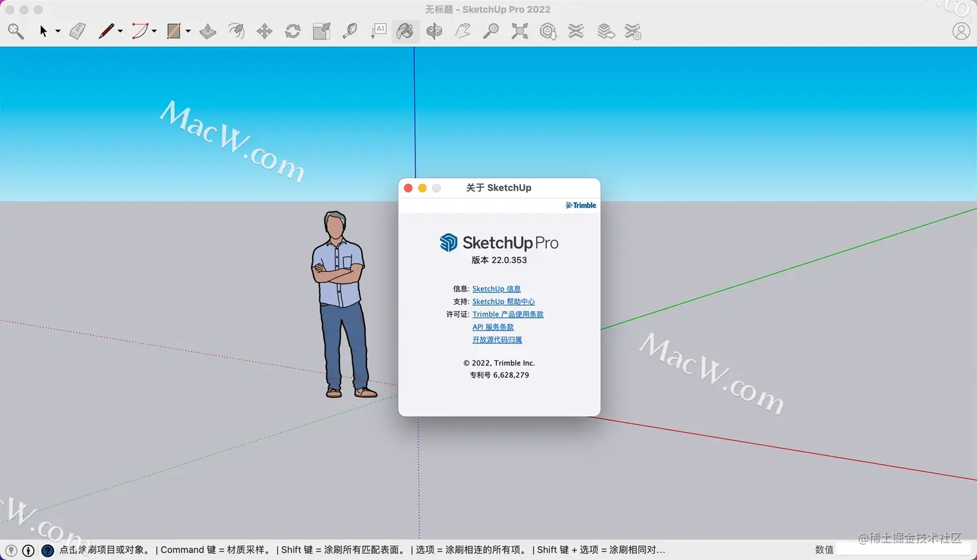Image resolution: width=977 pixels, height=560 pixels.
Task: Choose the Zoom magnifier tool
Action: 491,31
